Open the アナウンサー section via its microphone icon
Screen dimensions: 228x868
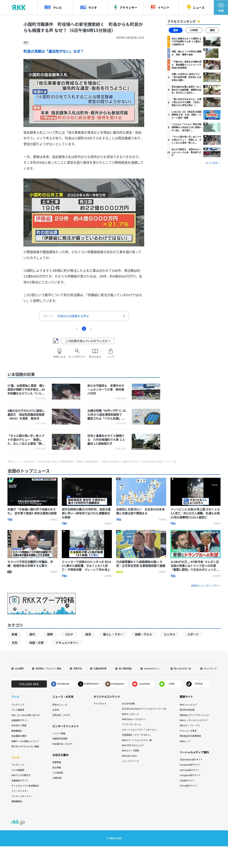click(x=115, y=7)
